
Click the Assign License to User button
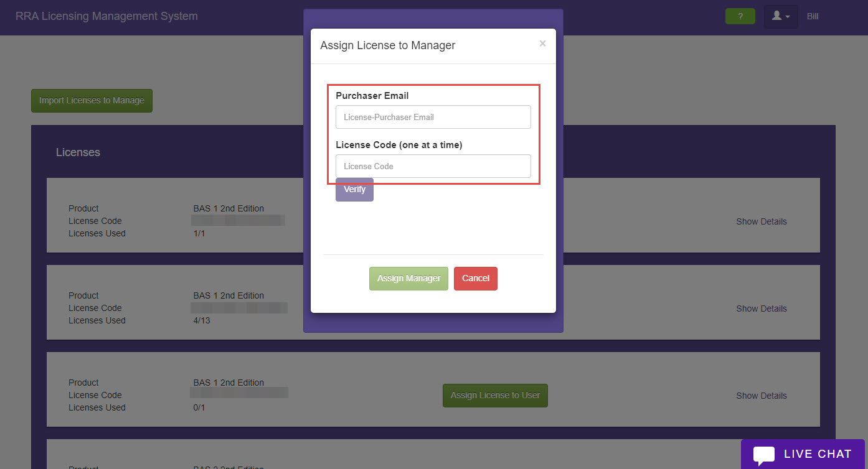coord(495,396)
